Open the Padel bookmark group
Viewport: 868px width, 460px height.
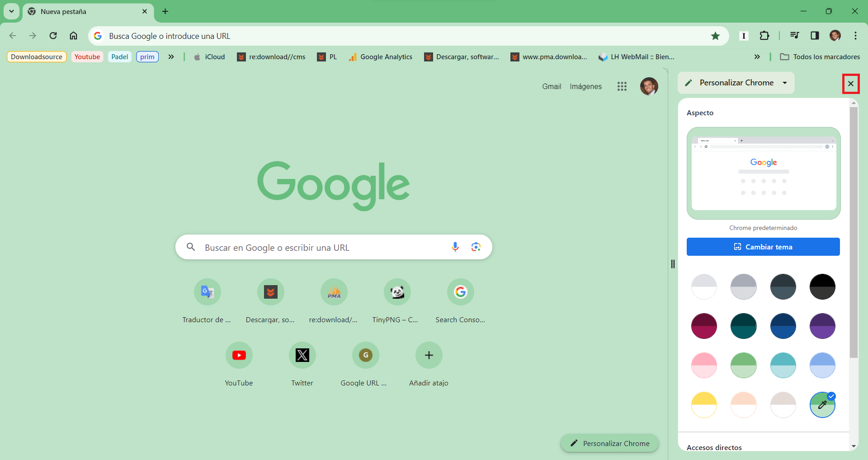click(120, 56)
